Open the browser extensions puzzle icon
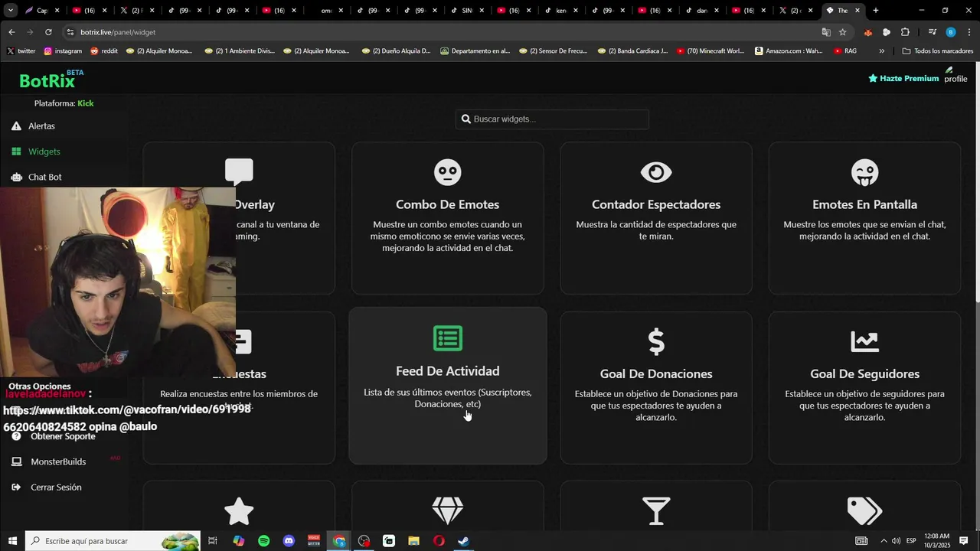This screenshot has width=980, height=551. 905,32
